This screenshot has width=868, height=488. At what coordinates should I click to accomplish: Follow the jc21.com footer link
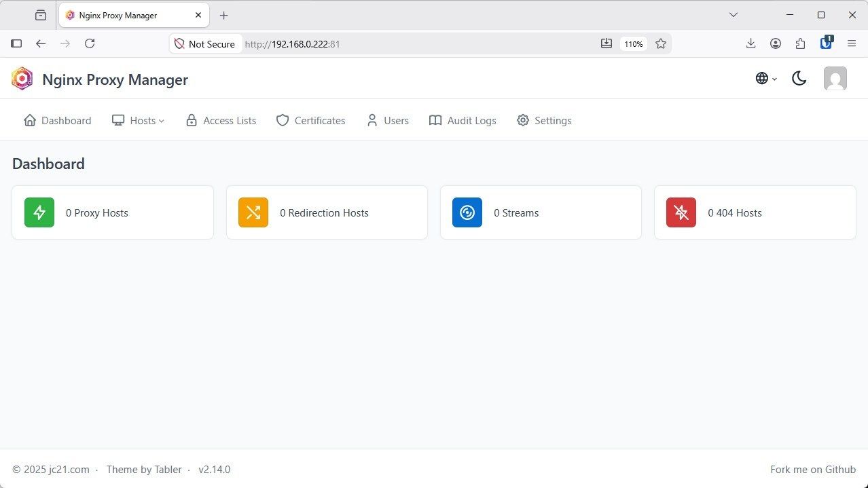click(x=69, y=469)
